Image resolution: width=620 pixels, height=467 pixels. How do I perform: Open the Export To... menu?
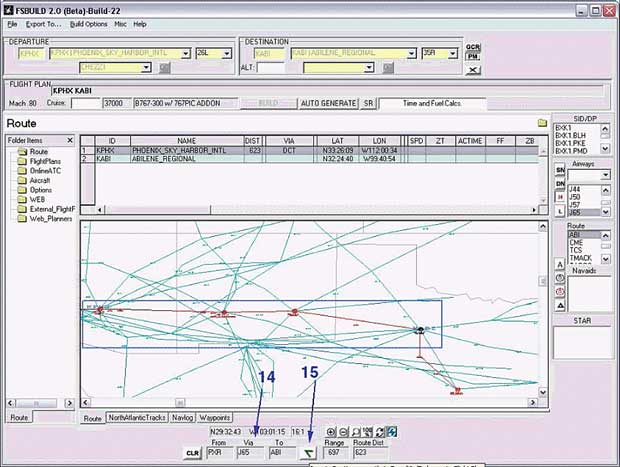click(x=43, y=24)
